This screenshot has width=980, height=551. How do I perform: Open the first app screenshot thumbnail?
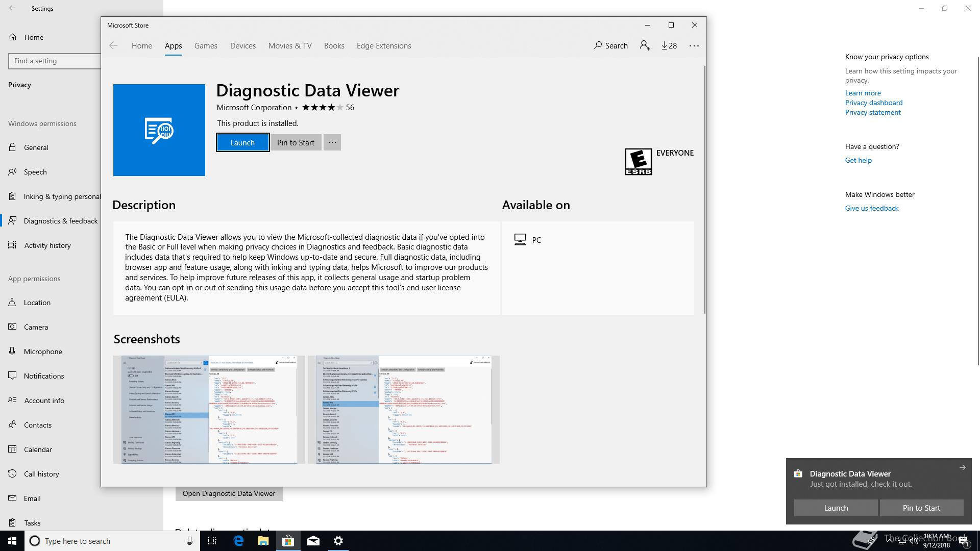point(209,410)
